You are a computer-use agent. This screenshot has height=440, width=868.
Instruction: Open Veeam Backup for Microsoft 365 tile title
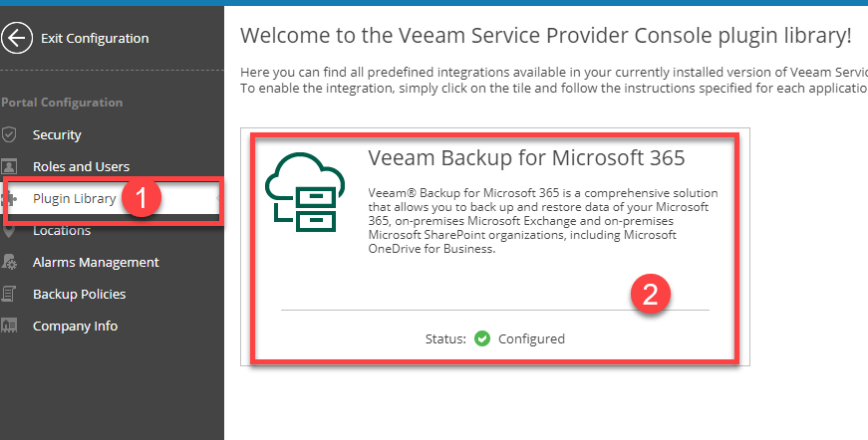[526, 158]
